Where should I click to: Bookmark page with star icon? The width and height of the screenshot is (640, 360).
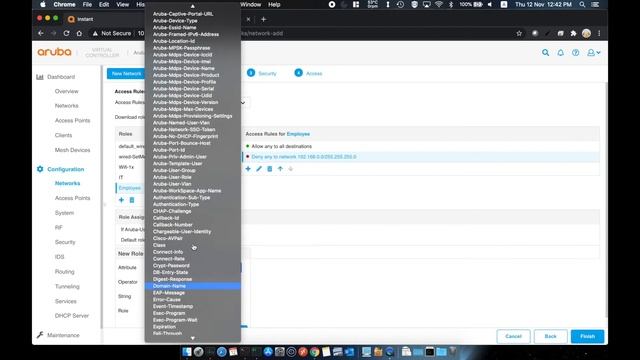click(519, 33)
